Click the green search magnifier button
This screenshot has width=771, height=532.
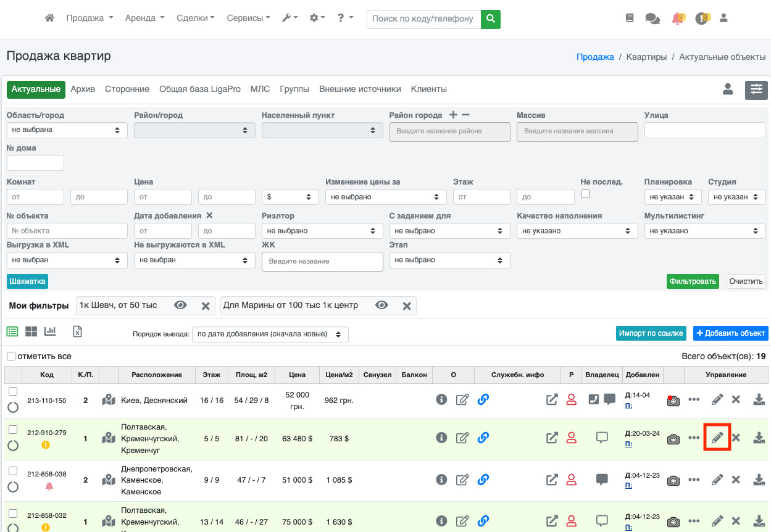[x=491, y=19]
